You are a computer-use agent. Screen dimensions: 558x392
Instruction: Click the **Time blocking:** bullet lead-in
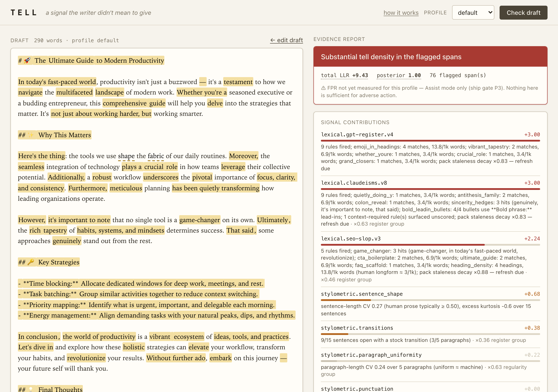[x=51, y=283]
